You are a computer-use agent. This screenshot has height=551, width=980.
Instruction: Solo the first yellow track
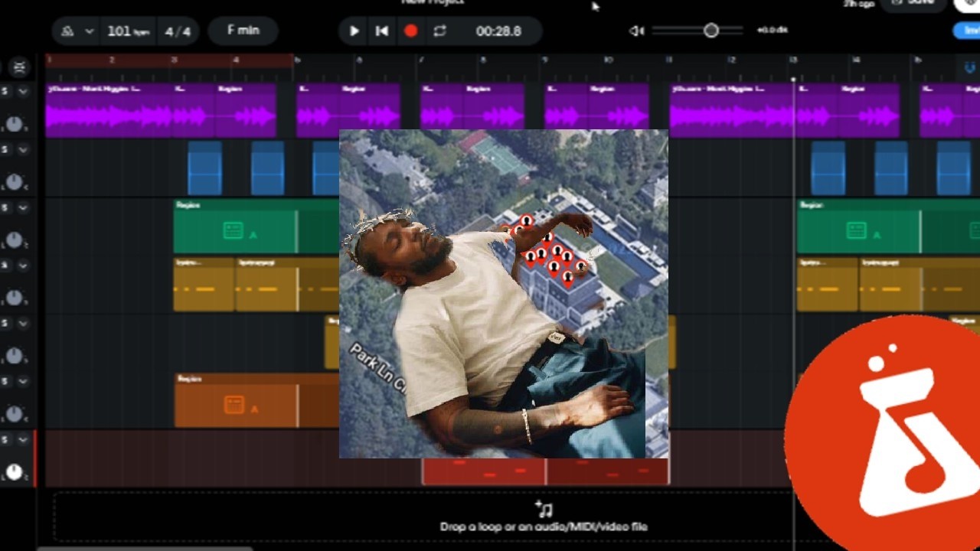click(x=5, y=266)
